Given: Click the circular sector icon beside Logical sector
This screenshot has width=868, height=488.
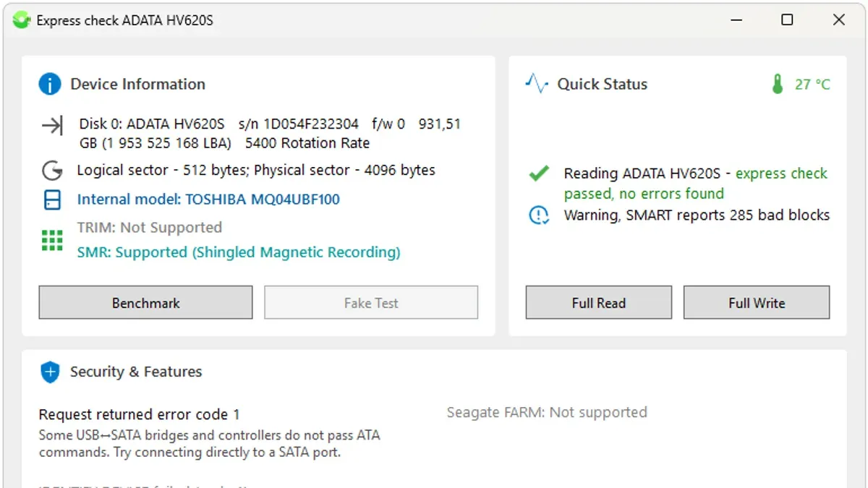Looking at the screenshot, I should click(x=52, y=171).
